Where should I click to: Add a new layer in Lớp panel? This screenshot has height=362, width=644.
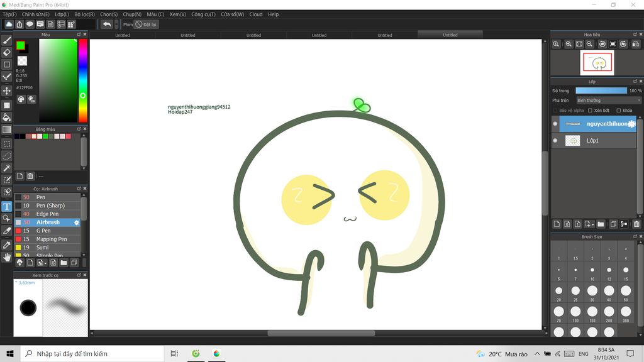tap(557, 224)
